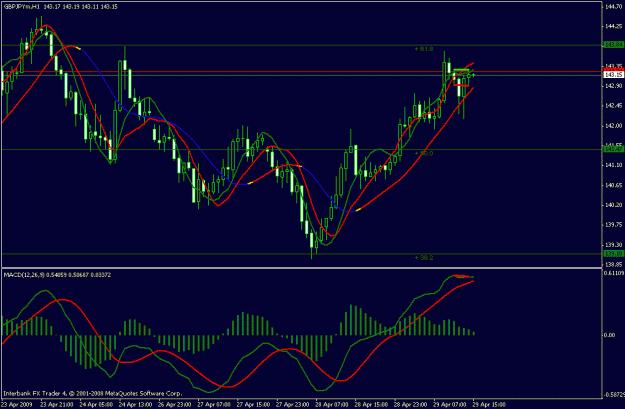Click the 38.2 Fibonacci level label
Viewport: 625px width, 409px height.
(x=424, y=258)
